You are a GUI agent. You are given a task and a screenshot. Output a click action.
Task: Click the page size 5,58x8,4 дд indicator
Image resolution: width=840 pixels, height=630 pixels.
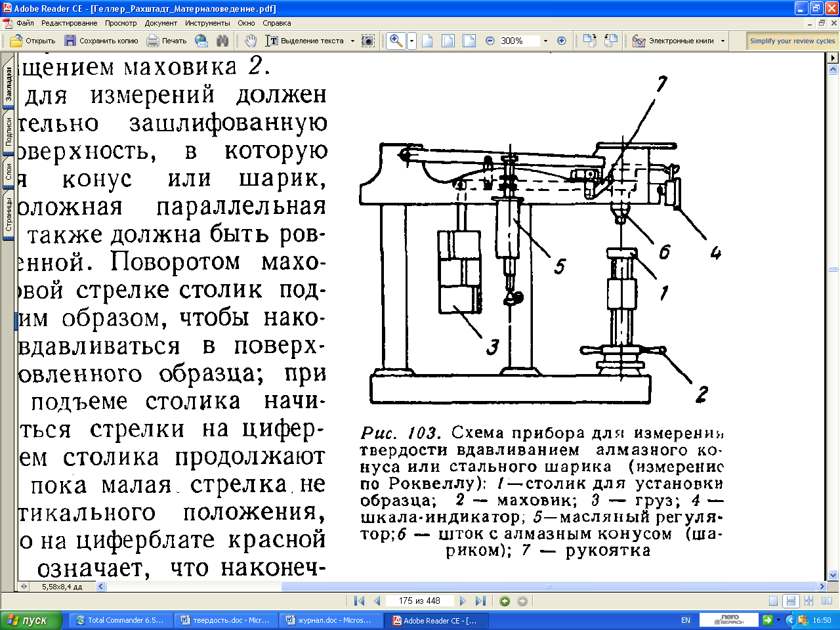[62, 587]
